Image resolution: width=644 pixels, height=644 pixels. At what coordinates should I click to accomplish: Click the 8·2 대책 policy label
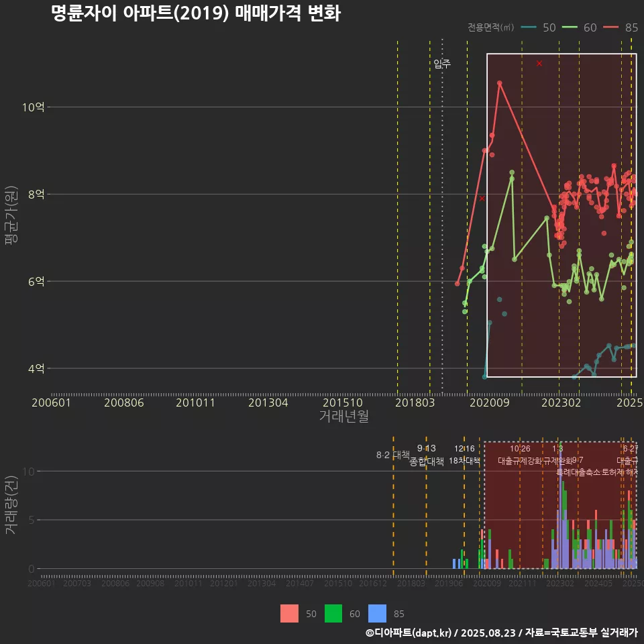coord(392,455)
